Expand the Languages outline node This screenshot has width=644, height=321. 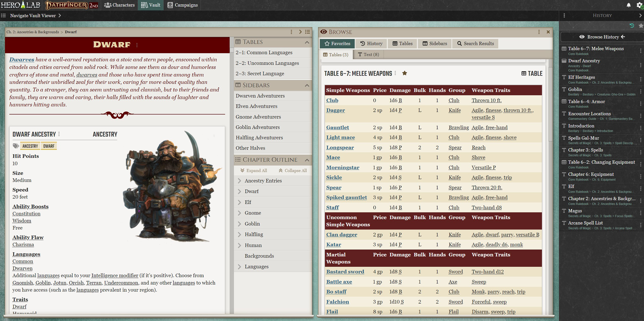(239, 267)
